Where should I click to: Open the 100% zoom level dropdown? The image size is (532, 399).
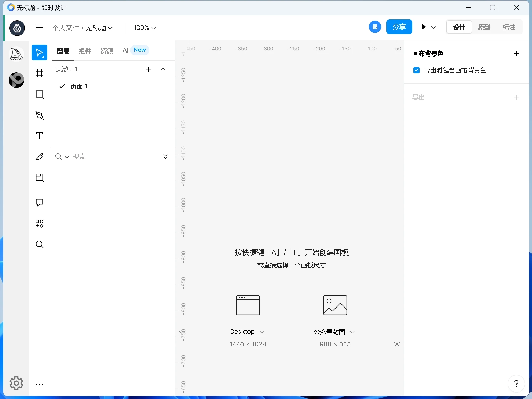coord(145,28)
